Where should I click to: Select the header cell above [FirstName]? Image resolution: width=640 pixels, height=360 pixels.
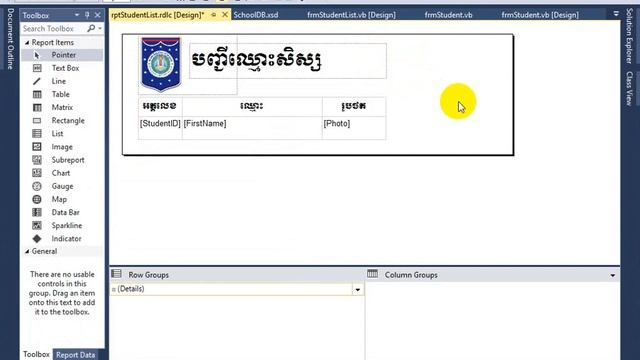coord(252,107)
